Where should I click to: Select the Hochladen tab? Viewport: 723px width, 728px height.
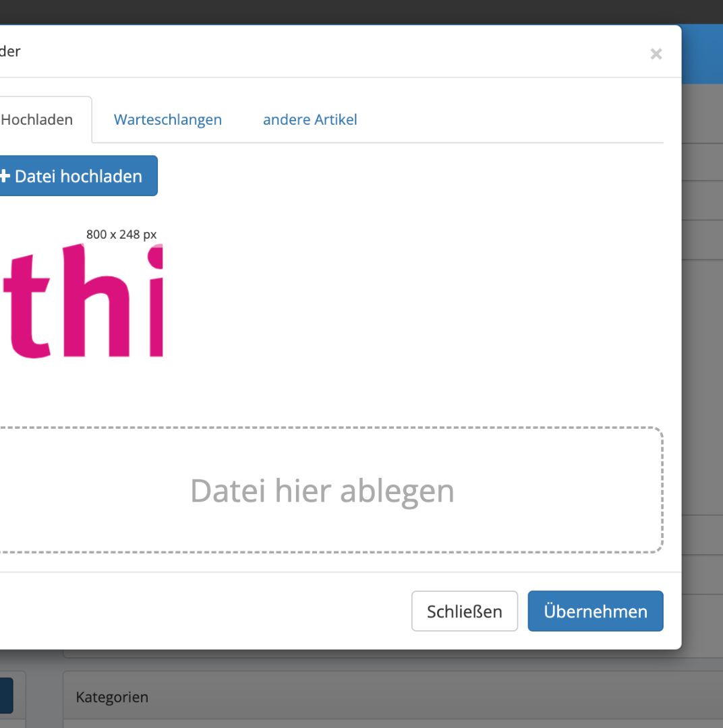[37, 120]
